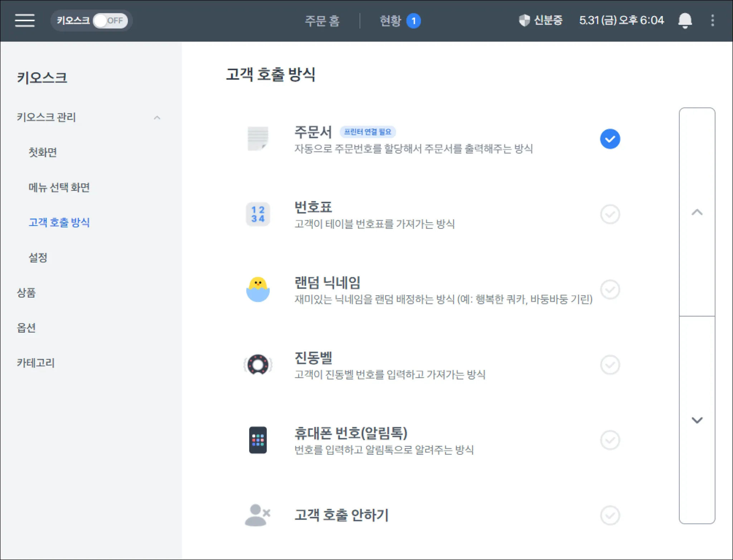The image size is (733, 560).
Task: Open the hamburger menu icon
Action: 25,20
